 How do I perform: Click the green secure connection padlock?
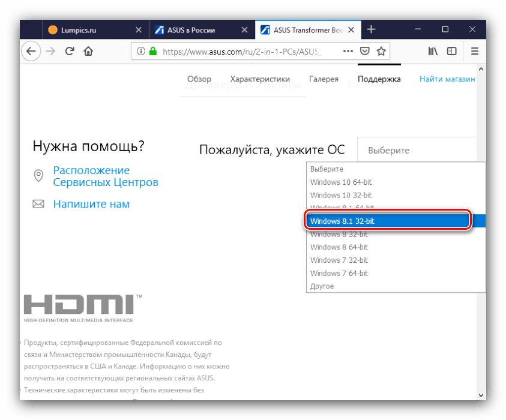(153, 51)
